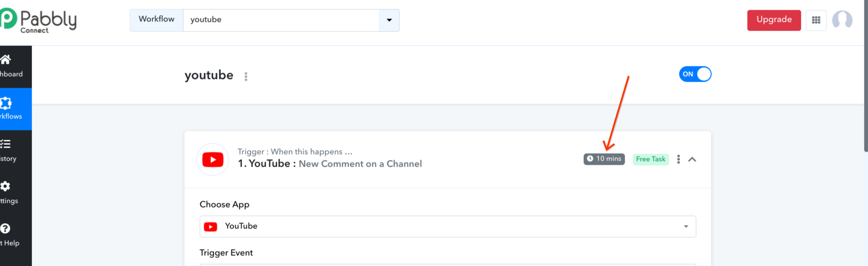Click the Trigger Event label
Viewport: 868px width, 266px height.
point(226,253)
